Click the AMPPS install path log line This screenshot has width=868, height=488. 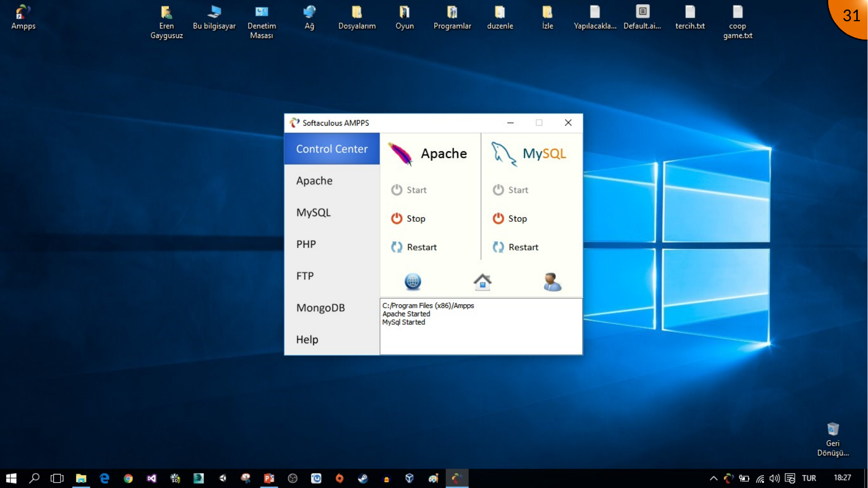point(428,305)
